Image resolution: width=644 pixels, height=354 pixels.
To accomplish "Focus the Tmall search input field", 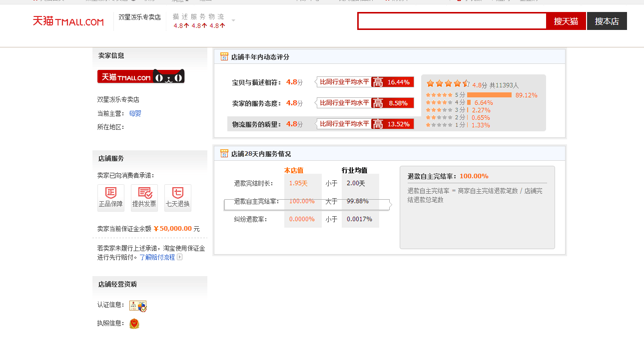I will click(x=453, y=21).
